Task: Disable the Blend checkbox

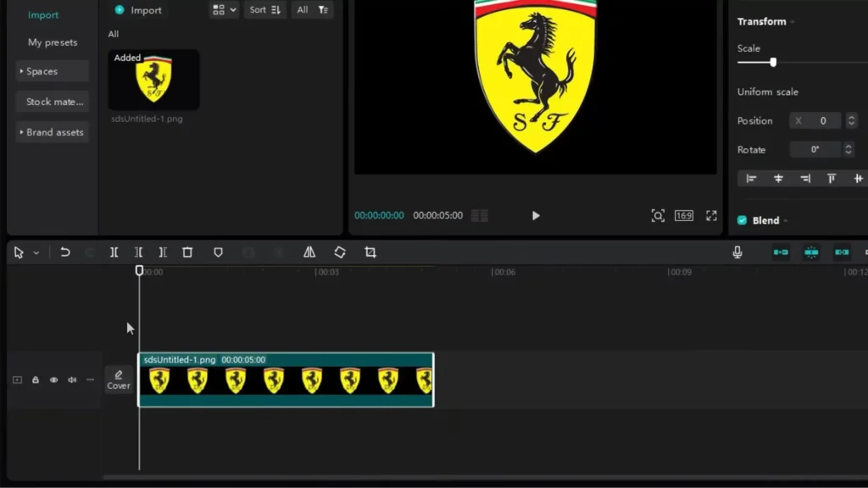Action: 743,220
